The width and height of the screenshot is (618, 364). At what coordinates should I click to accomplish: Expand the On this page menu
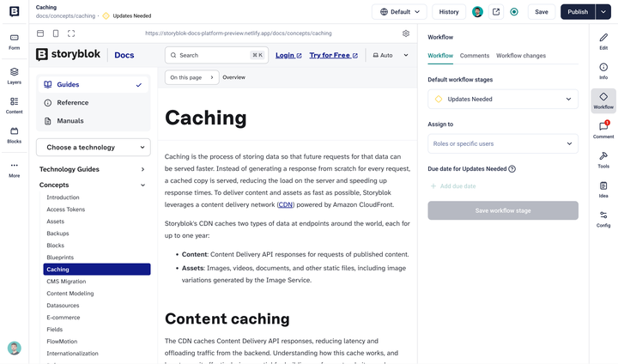click(191, 77)
